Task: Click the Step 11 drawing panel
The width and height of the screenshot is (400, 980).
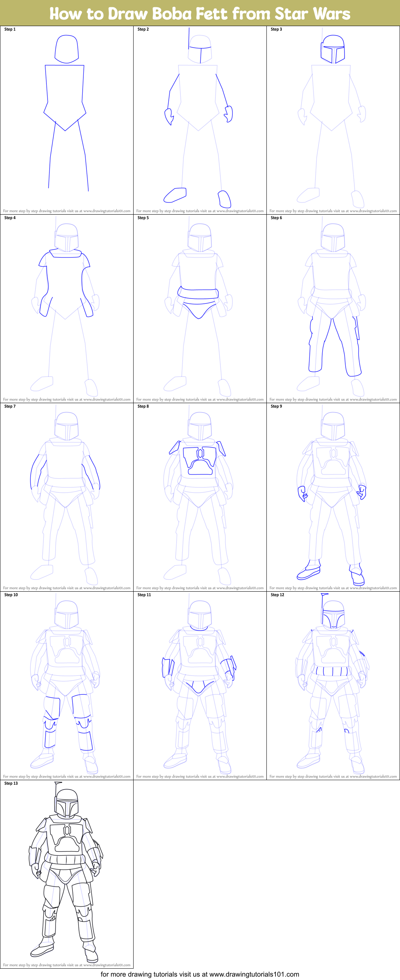Action: coord(200,686)
